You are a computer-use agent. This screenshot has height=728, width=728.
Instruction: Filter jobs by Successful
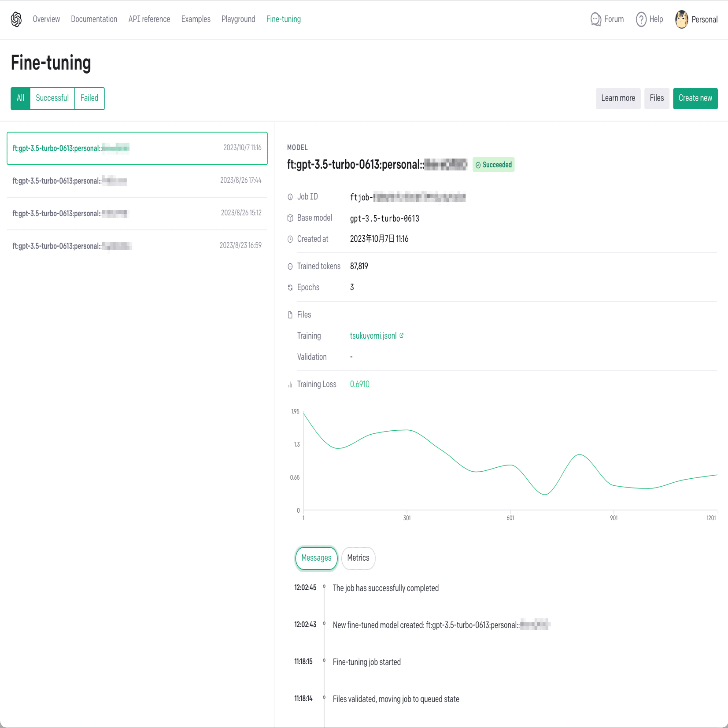pos(52,98)
